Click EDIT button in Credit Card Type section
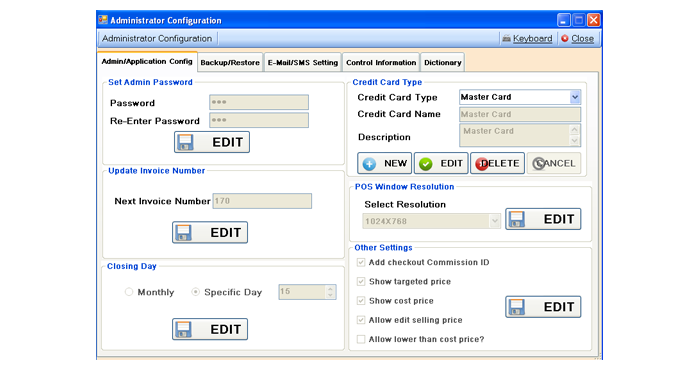This screenshot has height=371, width=700. [x=441, y=163]
